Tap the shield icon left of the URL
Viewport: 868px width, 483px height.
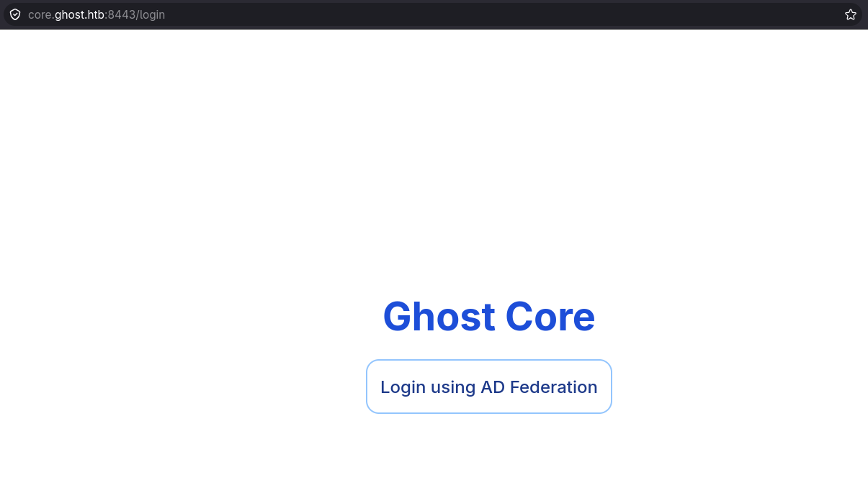[15, 14]
